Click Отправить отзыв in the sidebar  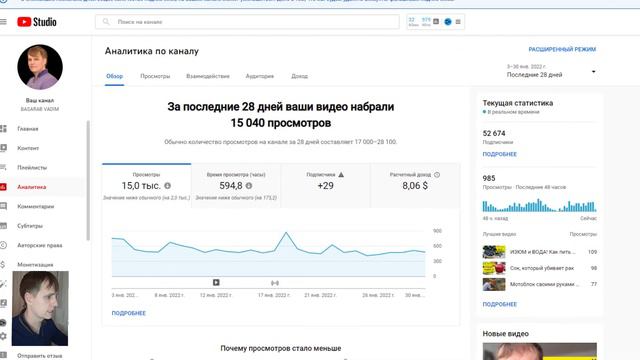pyautogui.click(x=40, y=356)
